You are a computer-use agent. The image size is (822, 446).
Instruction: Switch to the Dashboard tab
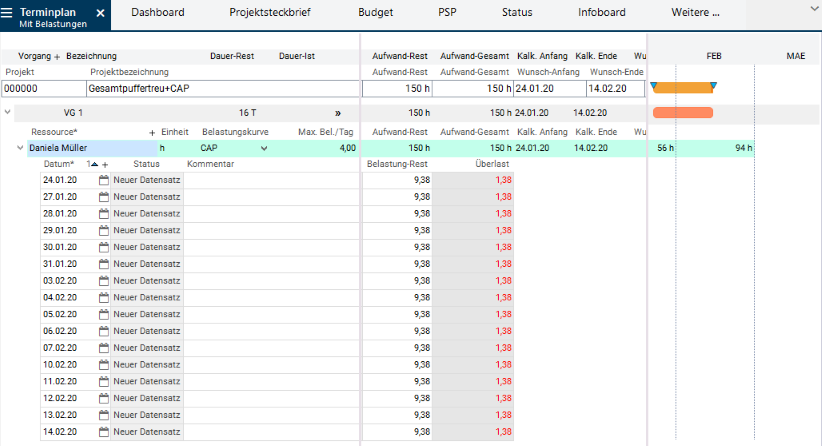[x=158, y=12]
